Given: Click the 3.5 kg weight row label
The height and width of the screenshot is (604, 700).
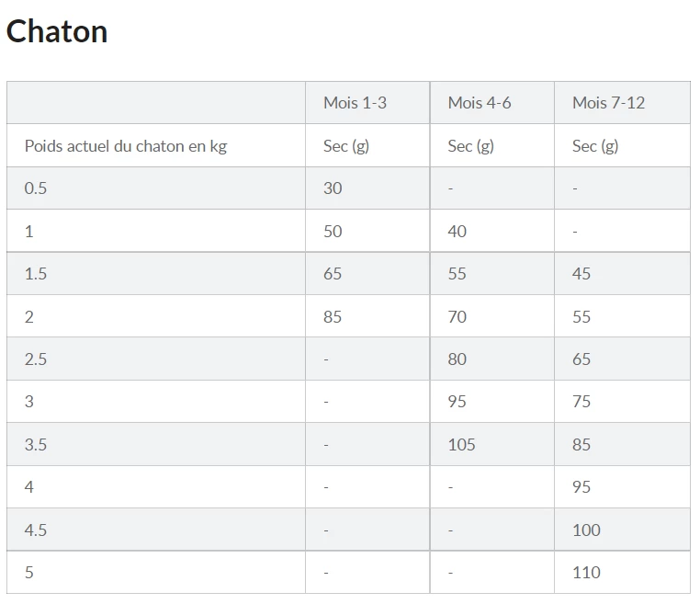Looking at the screenshot, I should pyautogui.click(x=36, y=445).
